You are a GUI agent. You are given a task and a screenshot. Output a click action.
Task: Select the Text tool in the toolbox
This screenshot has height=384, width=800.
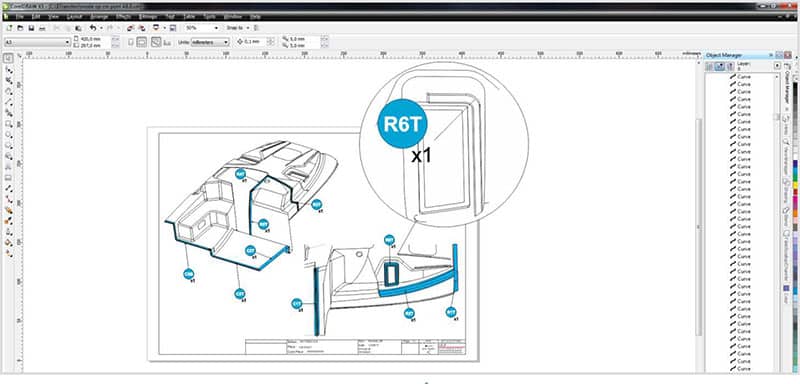tap(9, 167)
